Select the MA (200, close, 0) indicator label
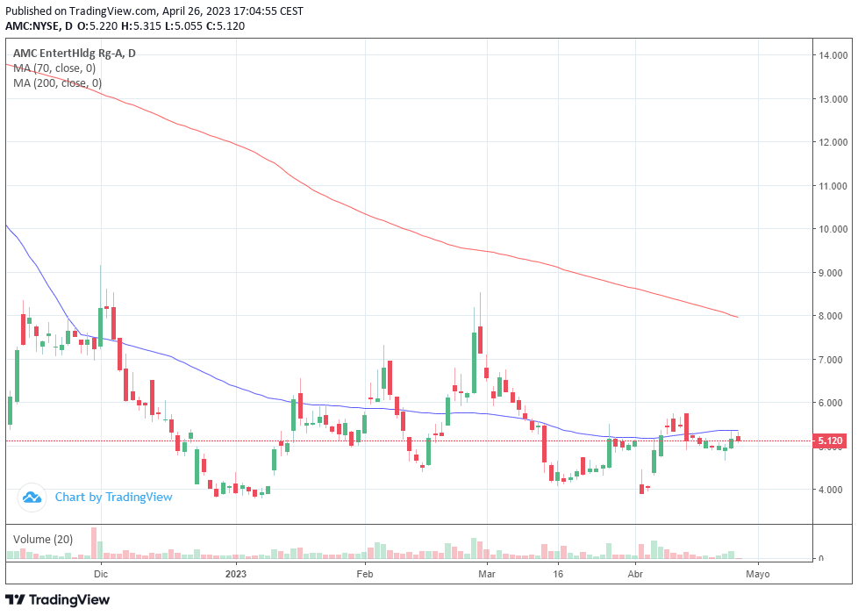This screenshot has height=616, width=858. pyautogui.click(x=57, y=82)
